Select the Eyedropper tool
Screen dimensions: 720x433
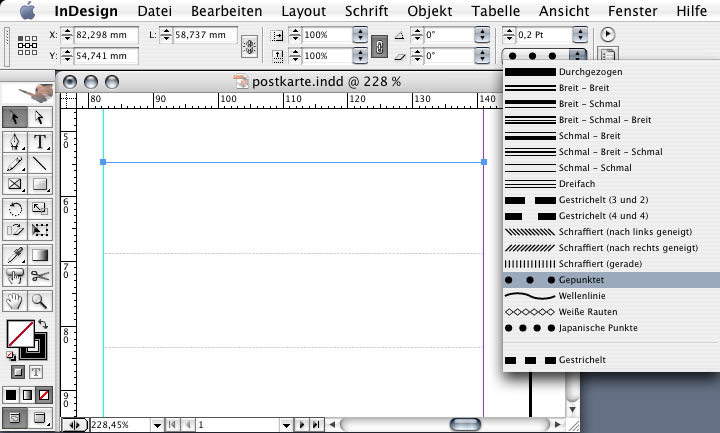15,254
